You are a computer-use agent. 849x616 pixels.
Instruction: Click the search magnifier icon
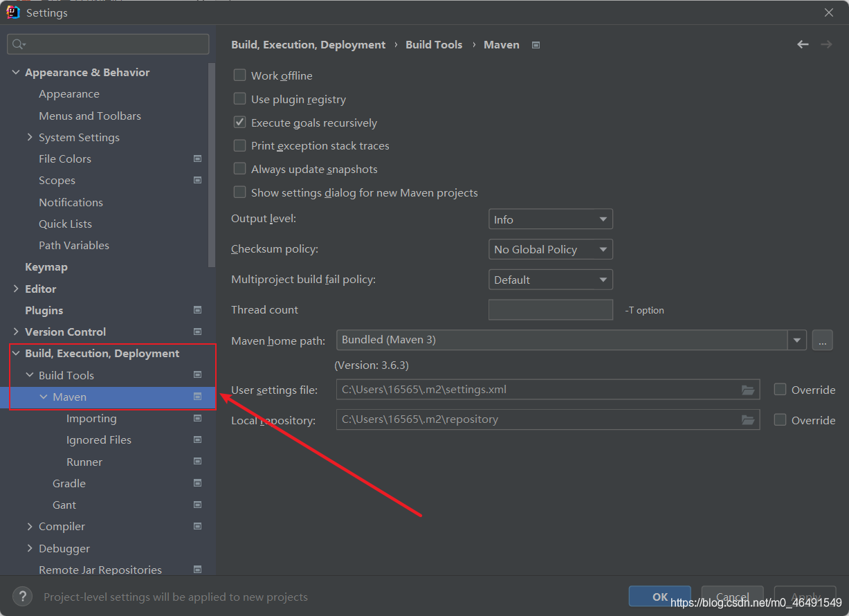pos(18,44)
